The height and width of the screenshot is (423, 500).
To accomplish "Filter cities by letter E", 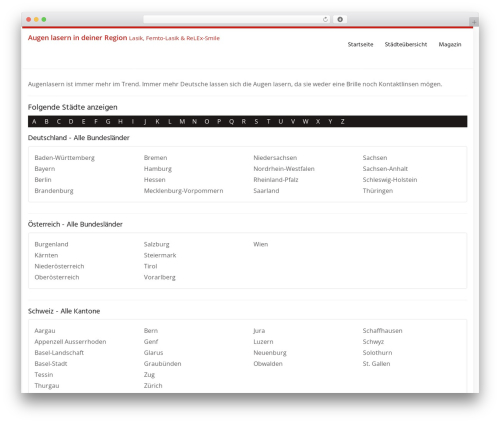I will click(83, 122).
